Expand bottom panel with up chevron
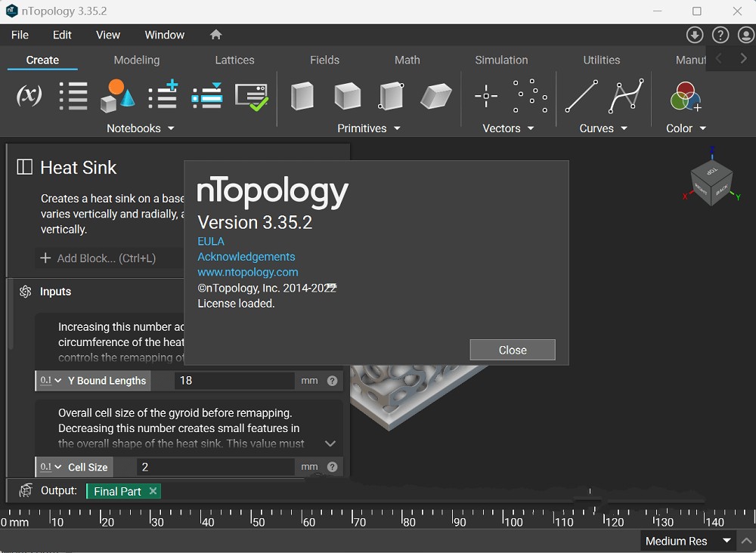Image resolution: width=756 pixels, height=553 pixels. click(x=746, y=541)
